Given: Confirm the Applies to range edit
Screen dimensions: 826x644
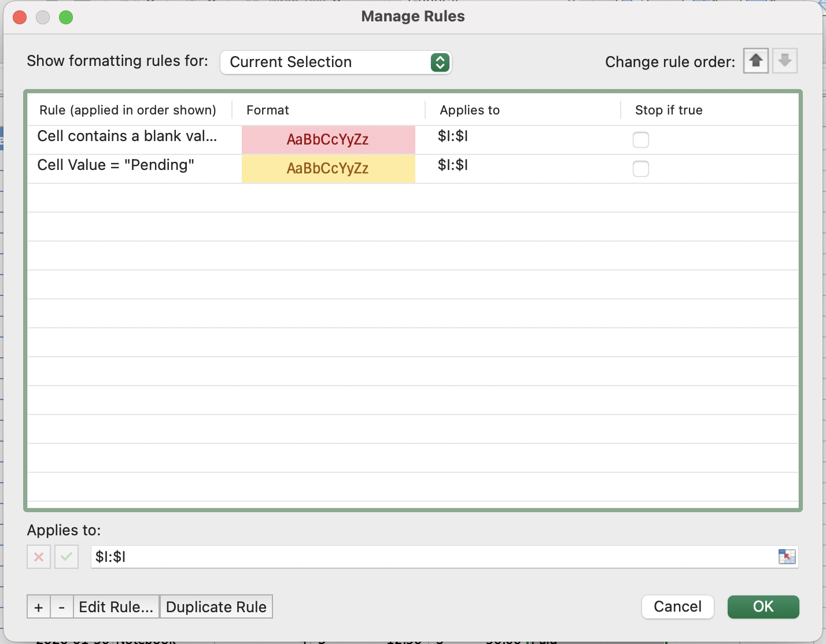Looking at the screenshot, I should pyautogui.click(x=67, y=557).
